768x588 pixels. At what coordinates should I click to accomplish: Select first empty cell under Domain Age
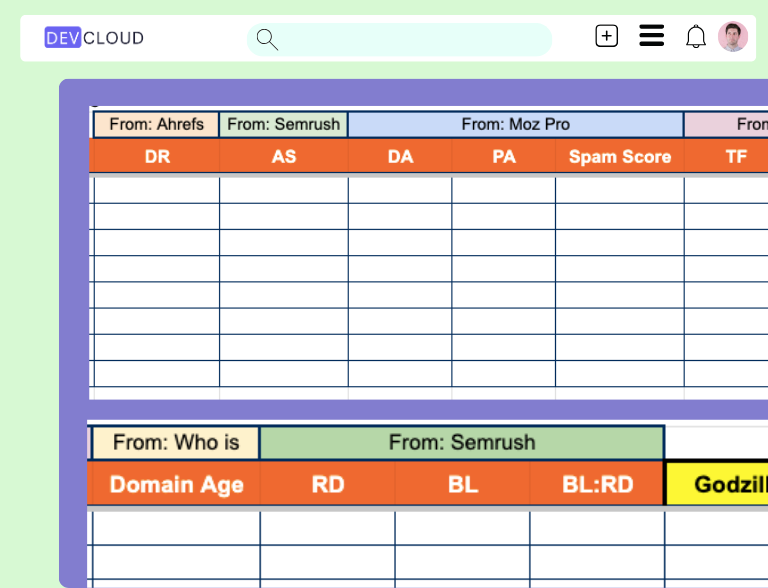tap(176, 528)
